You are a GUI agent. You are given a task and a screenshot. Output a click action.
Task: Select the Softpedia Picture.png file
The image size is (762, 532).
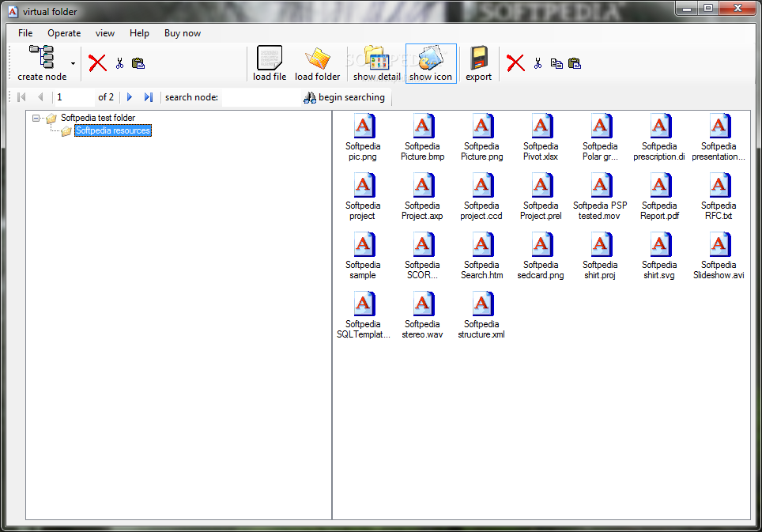click(481, 137)
